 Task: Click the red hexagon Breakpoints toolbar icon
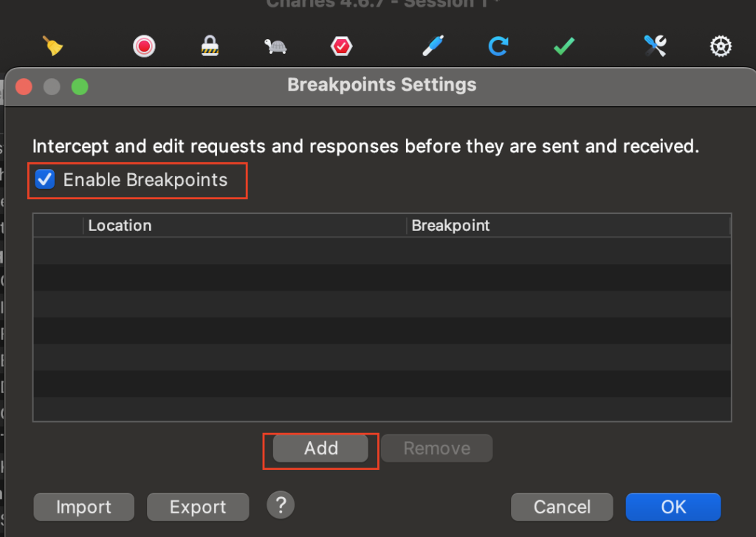[341, 46]
